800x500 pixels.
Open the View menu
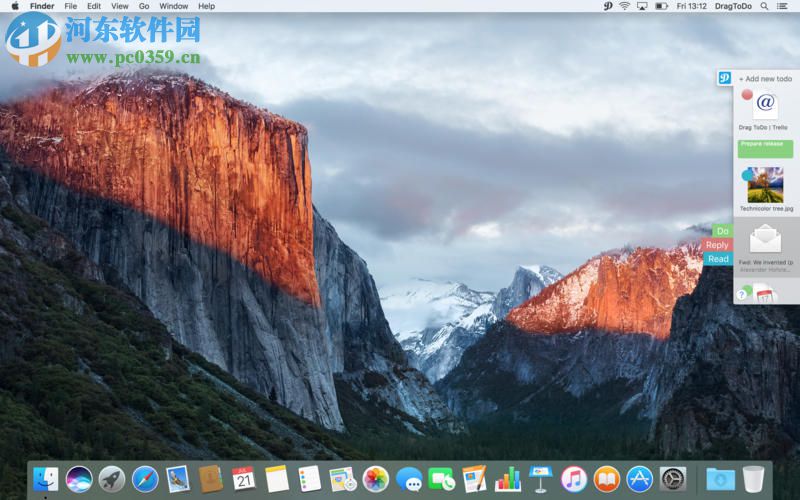coord(119,6)
